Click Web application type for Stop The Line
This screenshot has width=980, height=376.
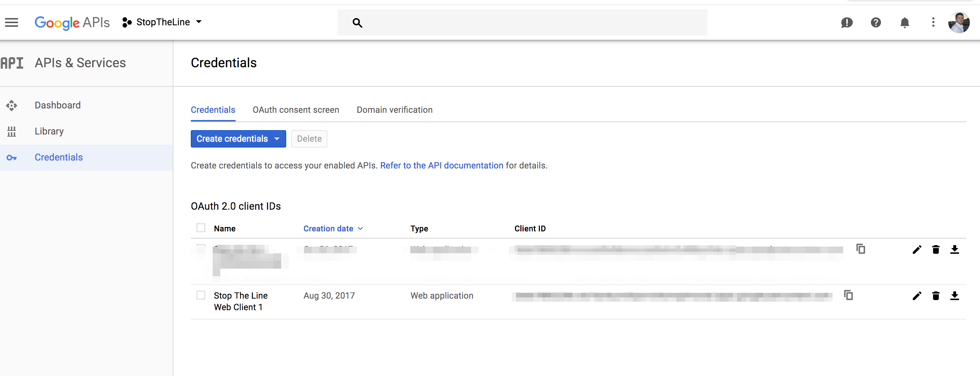coord(441,296)
